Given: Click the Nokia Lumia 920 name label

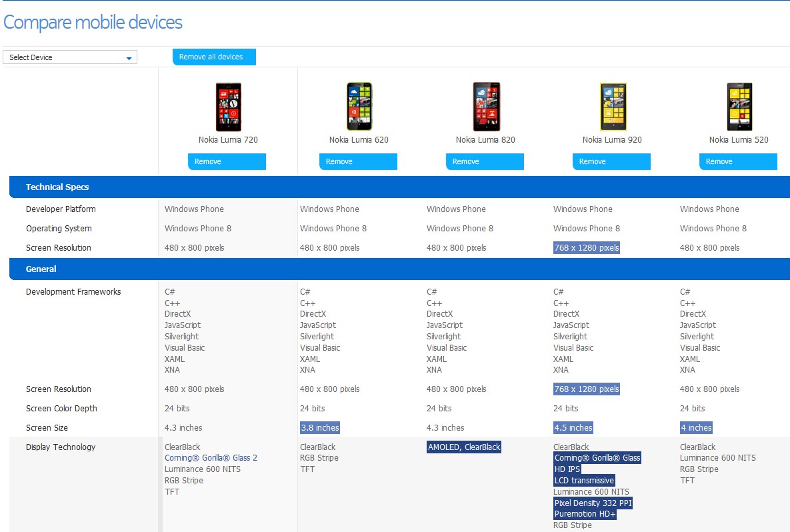Looking at the screenshot, I should click(612, 140).
